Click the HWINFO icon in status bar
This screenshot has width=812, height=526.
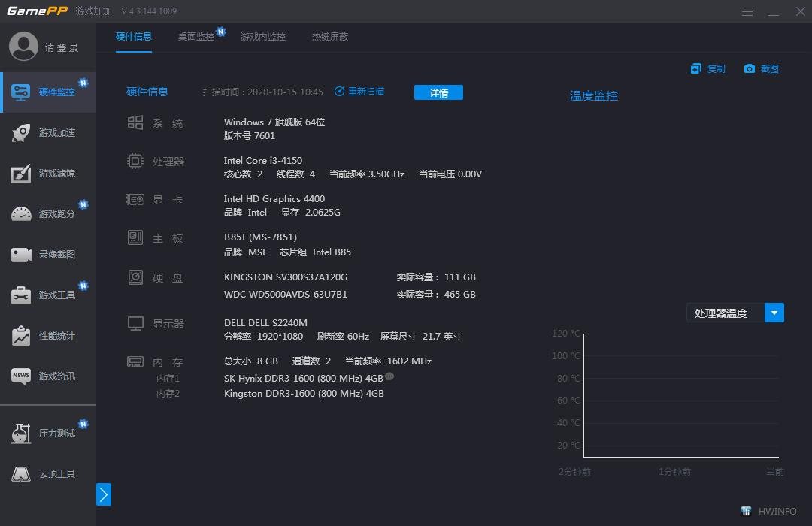tap(746, 511)
